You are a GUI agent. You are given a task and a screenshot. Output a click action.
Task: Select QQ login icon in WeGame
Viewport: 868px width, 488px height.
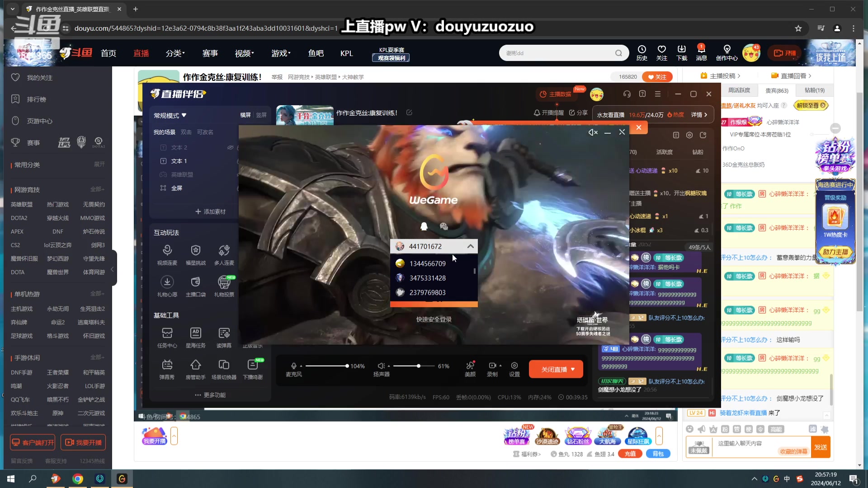(x=424, y=226)
